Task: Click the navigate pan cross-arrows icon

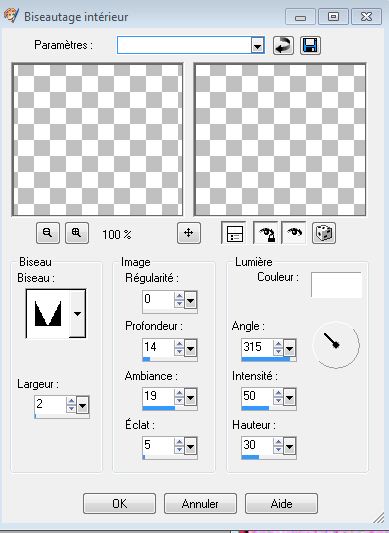Action: (x=189, y=233)
